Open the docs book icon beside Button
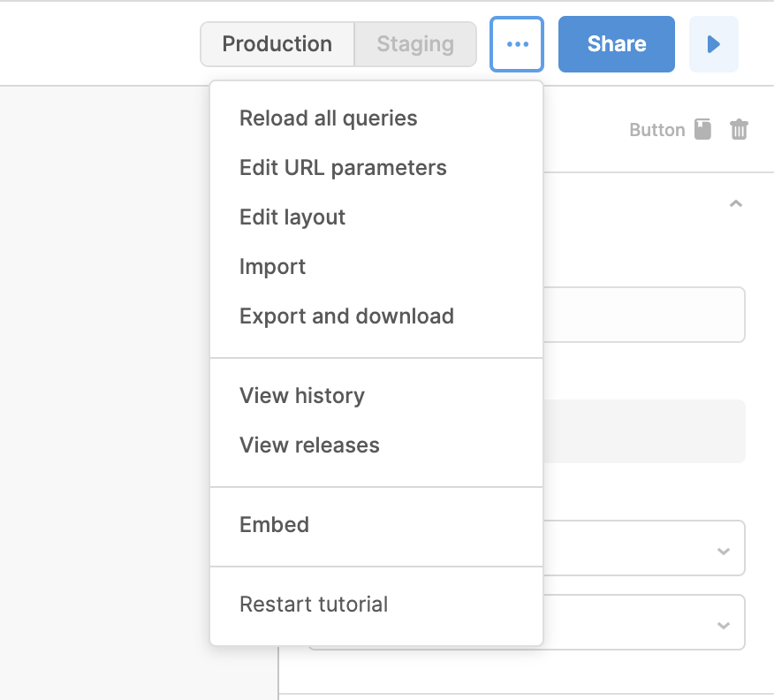 702,129
